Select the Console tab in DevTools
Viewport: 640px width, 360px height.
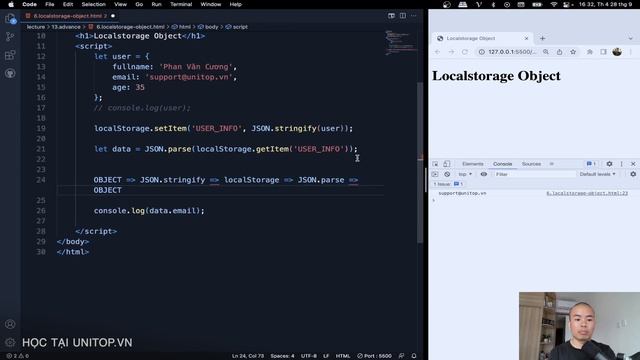[x=502, y=164]
